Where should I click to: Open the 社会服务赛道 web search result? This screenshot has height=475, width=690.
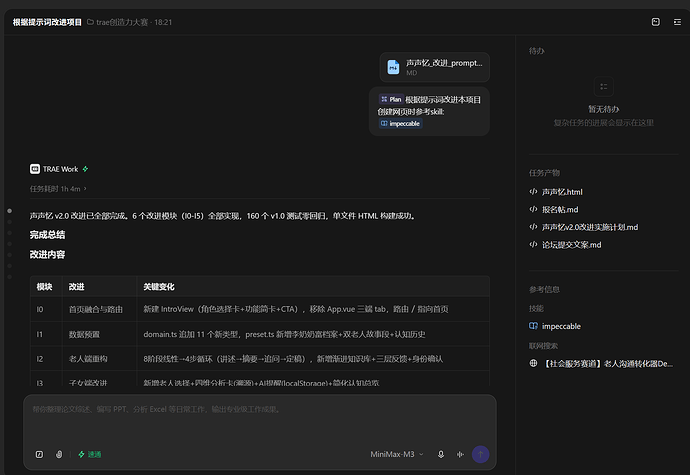pyautogui.click(x=601, y=364)
